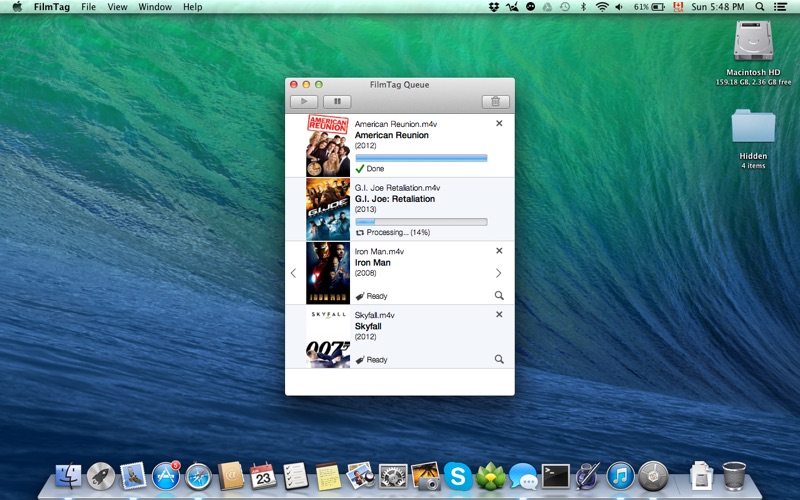
Task: Select the American Reunion poster thumbnail
Action: [328, 146]
